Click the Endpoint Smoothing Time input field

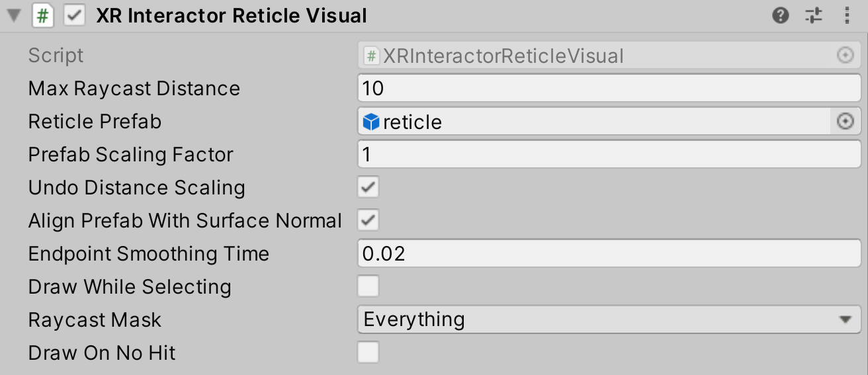pos(609,253)
